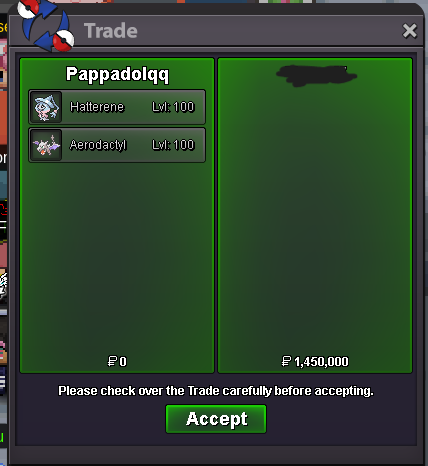
Task: Click the Trade window title text
Action: point(111,31)
